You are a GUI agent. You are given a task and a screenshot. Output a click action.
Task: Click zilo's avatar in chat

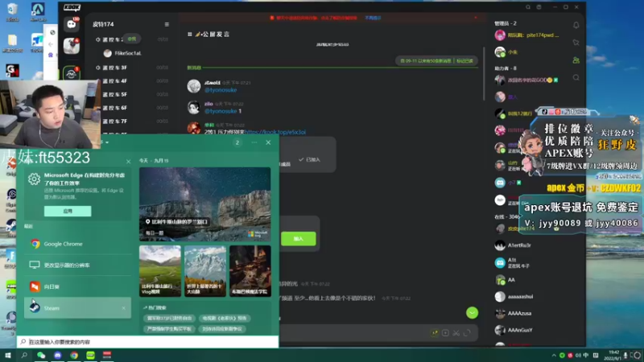point(194,108)
